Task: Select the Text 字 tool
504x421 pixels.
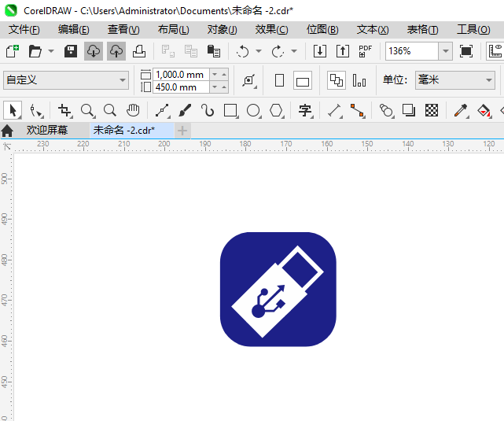Action: coord(305,111)
